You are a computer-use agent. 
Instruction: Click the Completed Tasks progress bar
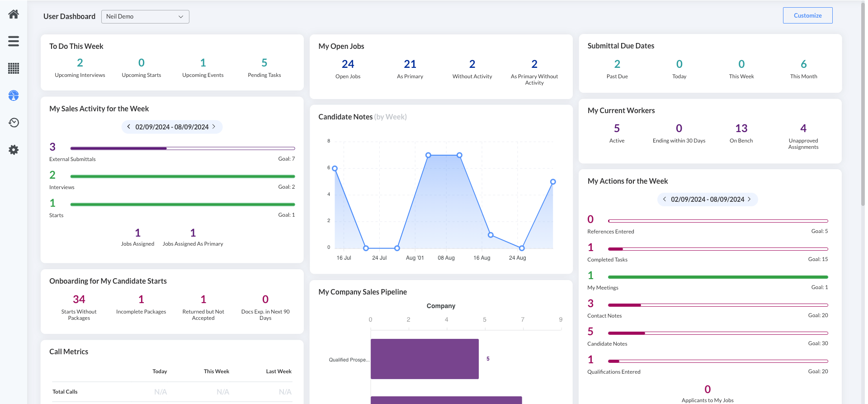point(718,249)
